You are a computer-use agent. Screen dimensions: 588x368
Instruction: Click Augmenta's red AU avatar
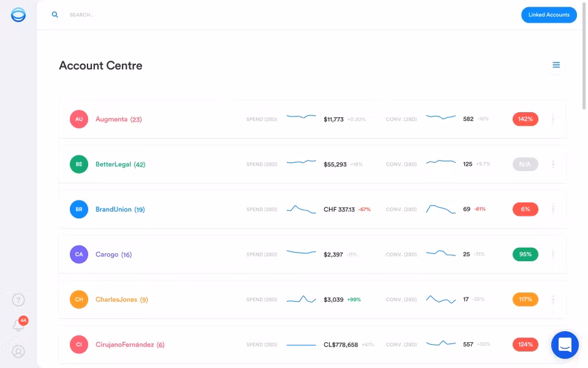coord(78,119)
